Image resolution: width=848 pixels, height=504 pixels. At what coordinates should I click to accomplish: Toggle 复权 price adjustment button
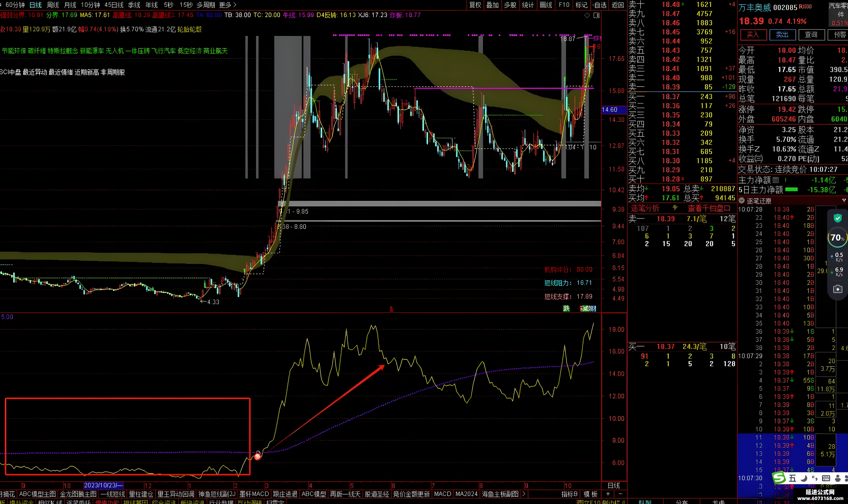tap(475, 5)
